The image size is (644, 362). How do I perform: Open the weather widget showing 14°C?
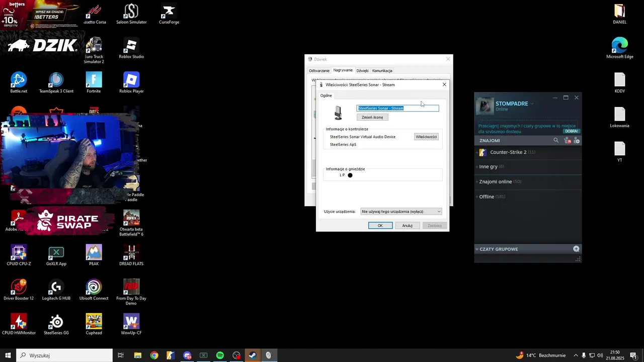(x=540, y=355)
